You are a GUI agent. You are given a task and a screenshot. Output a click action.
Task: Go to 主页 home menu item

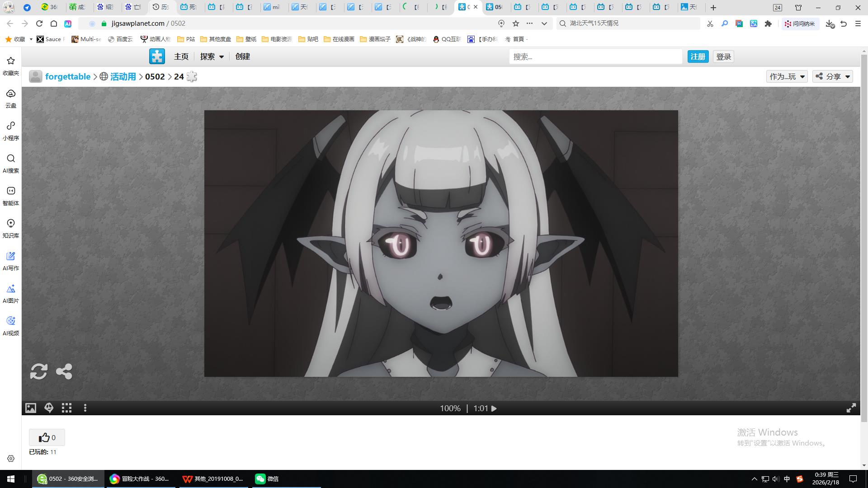(181, 56)
